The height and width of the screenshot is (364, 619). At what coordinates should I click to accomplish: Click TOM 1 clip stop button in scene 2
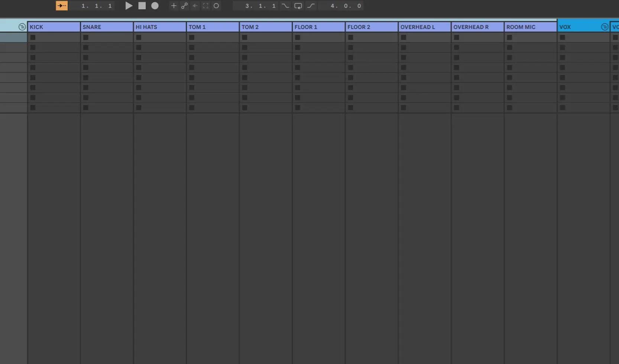[x=192, y=48]
